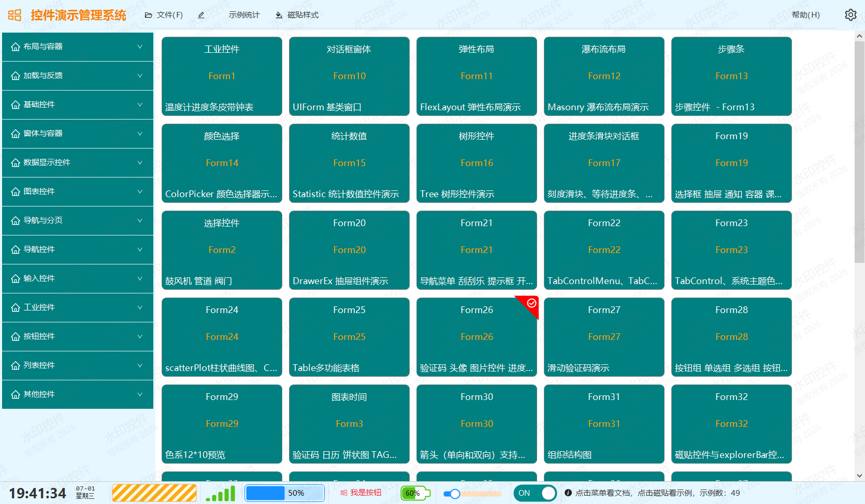Open the 文件(F) menu
The width and height of the screenshot is (865, 504).
click(x=164, y=15)
